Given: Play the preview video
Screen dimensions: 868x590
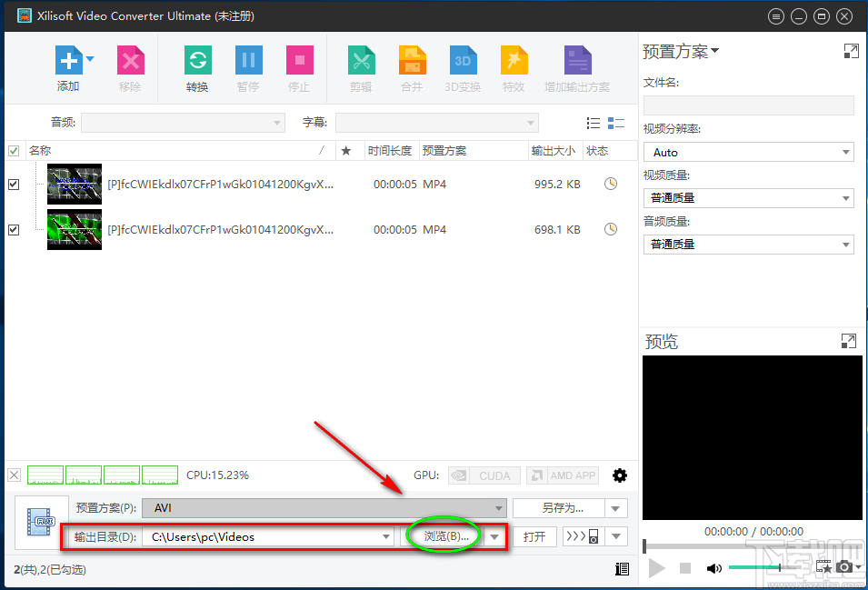Looking at the screenshot, I should [x=656, y=568].
